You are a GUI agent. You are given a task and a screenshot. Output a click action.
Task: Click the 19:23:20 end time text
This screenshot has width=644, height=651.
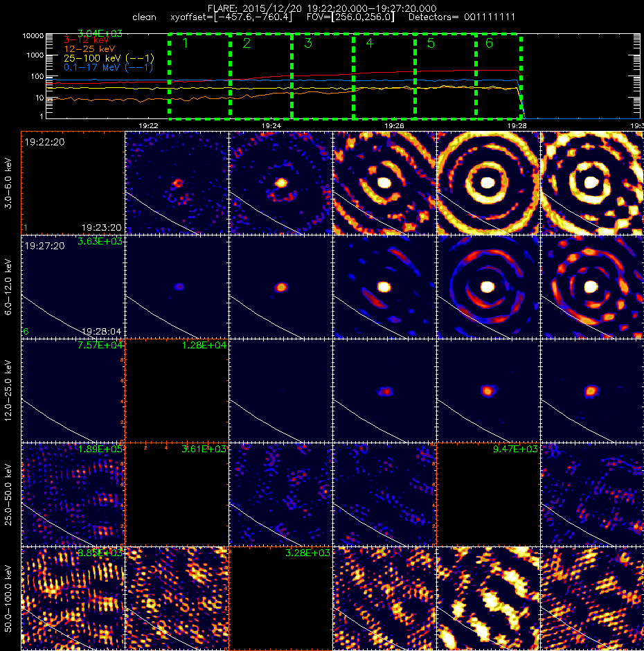(101, 228)
